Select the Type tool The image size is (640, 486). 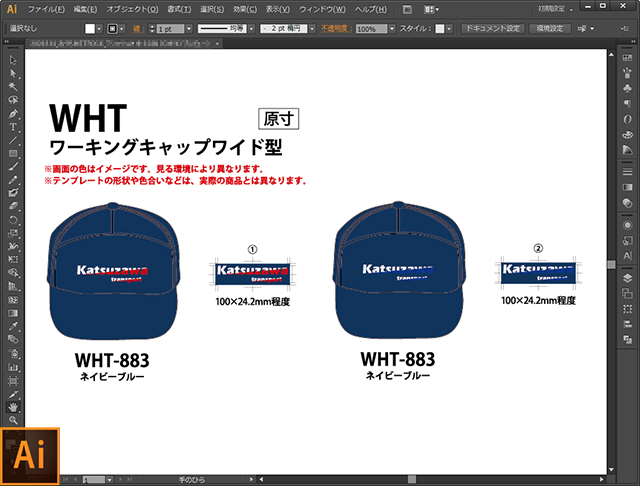(13, 127)
